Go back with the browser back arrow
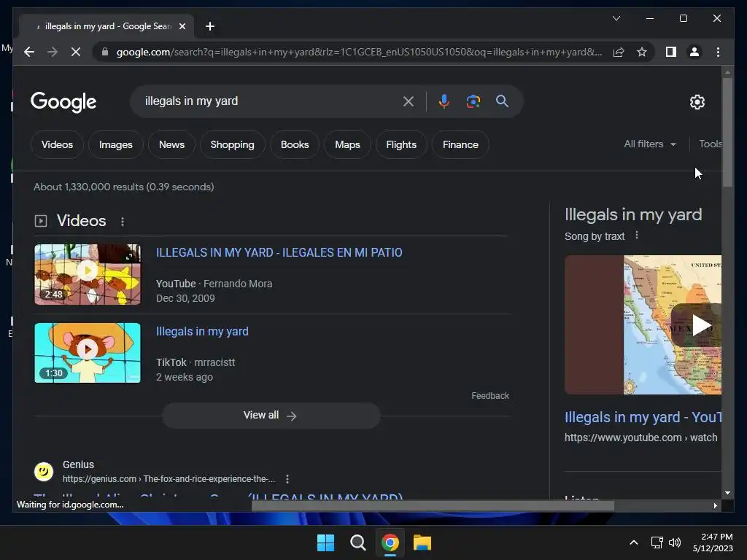 click(29, 52)
